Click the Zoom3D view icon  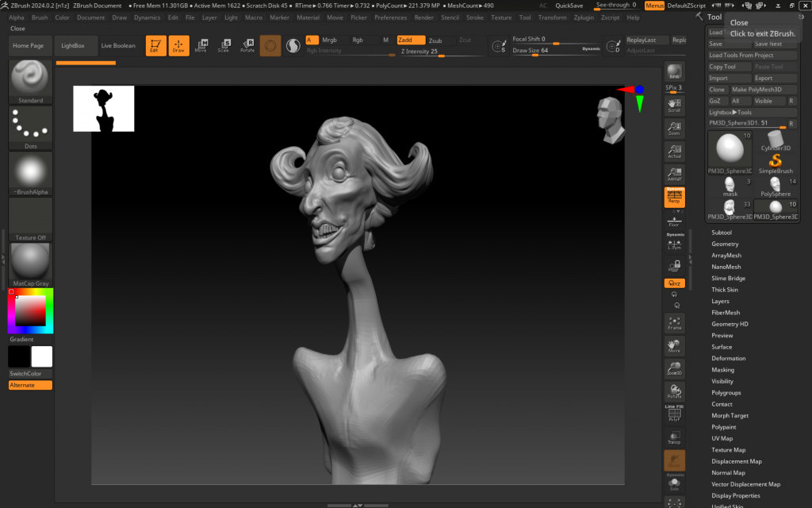674,368
